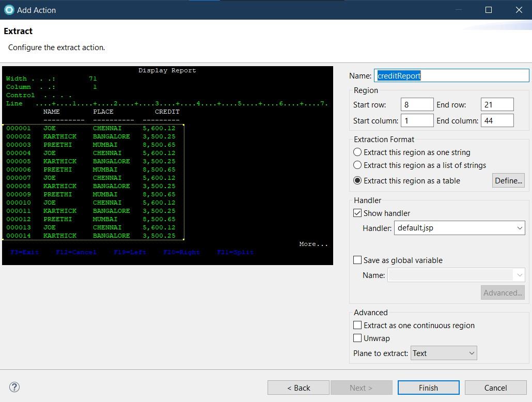Click terminal row 000014 KARTHICK

(x=91, y=236)
